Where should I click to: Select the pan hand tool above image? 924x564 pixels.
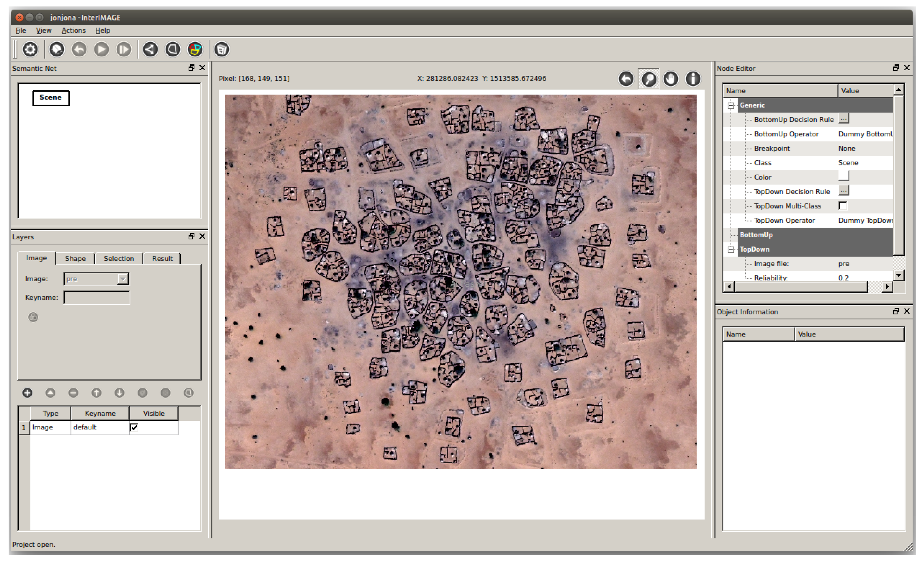click(670, 79)
